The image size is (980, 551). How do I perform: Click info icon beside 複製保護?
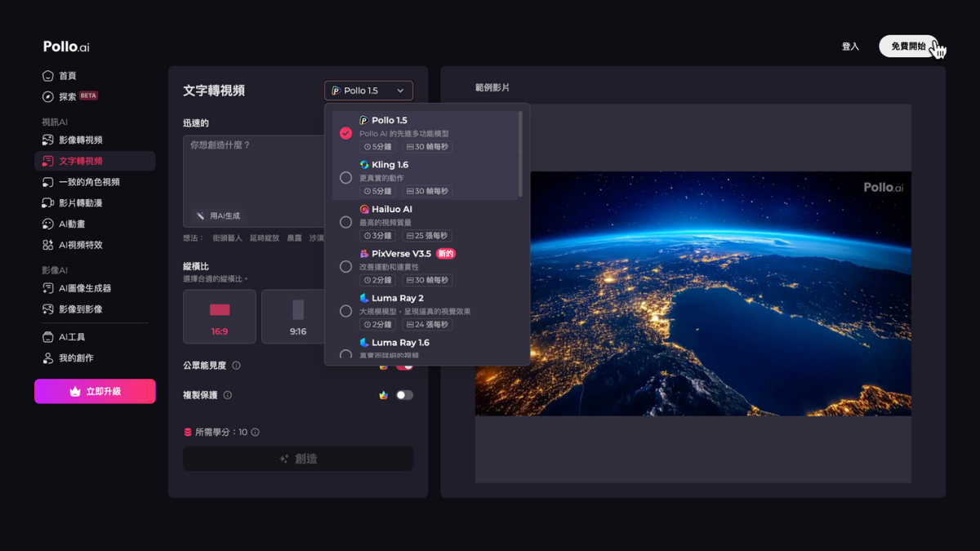[x=228, y=395]
